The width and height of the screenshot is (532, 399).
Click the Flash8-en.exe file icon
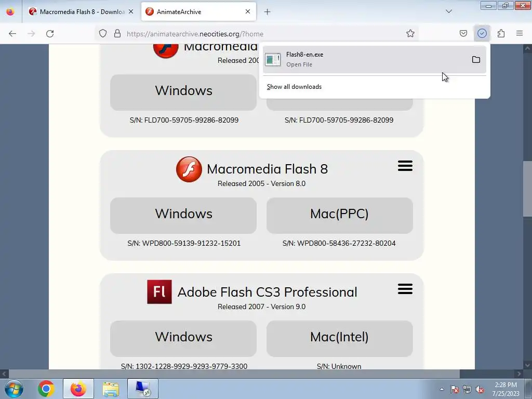(x=273, y=60)
